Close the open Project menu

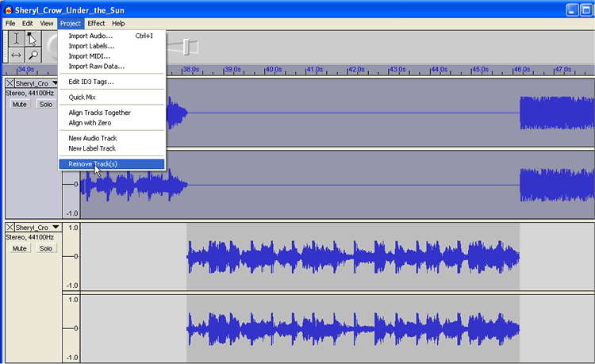point(70,24)
